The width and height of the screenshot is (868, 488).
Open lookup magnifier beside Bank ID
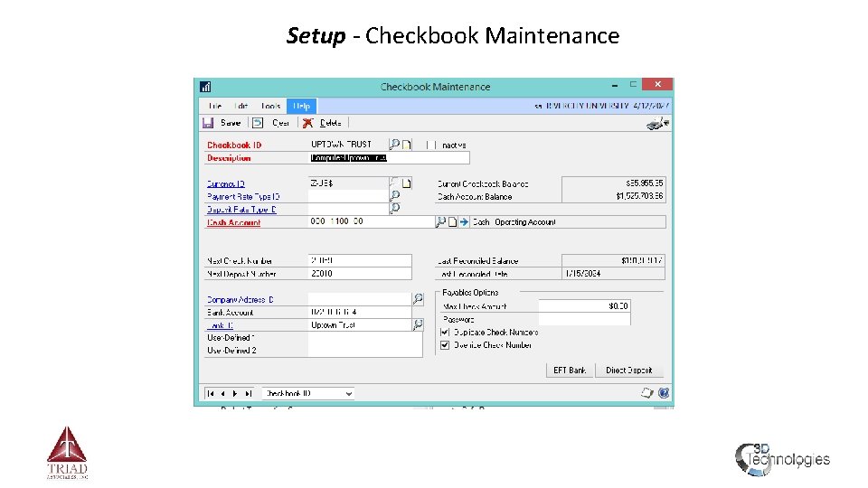pos(418,324)
